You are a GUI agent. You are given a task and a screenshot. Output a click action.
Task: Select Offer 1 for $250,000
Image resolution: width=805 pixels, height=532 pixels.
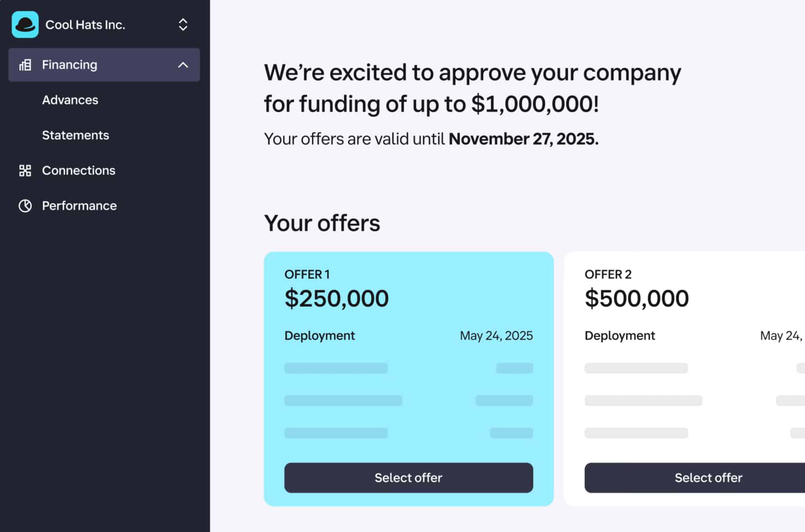click(x=408, y=477)
